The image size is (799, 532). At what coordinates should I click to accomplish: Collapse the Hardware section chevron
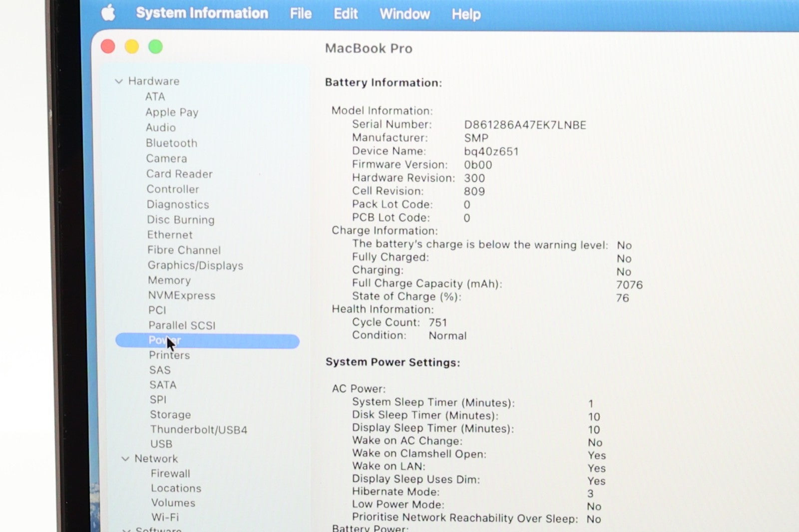119,81
